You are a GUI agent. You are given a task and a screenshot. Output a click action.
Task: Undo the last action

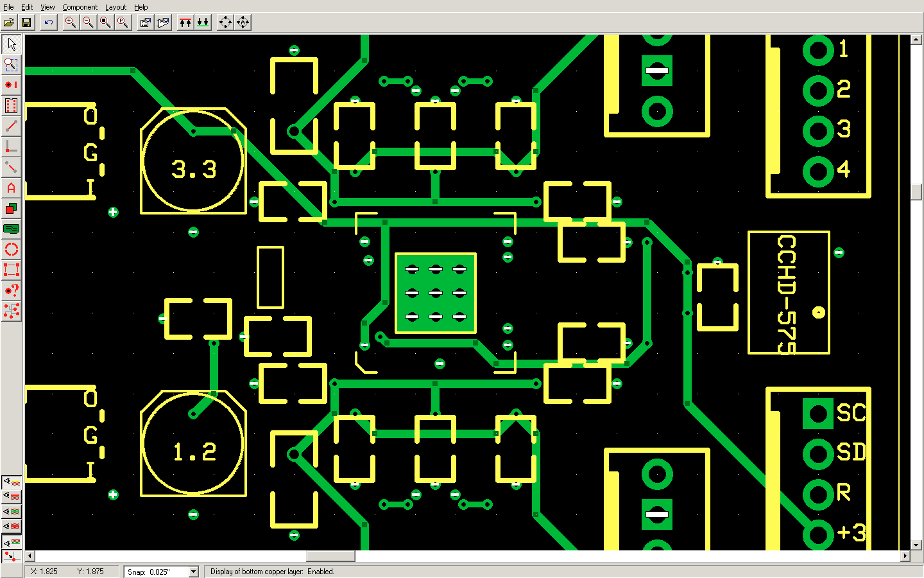click(x=48, y=22)
